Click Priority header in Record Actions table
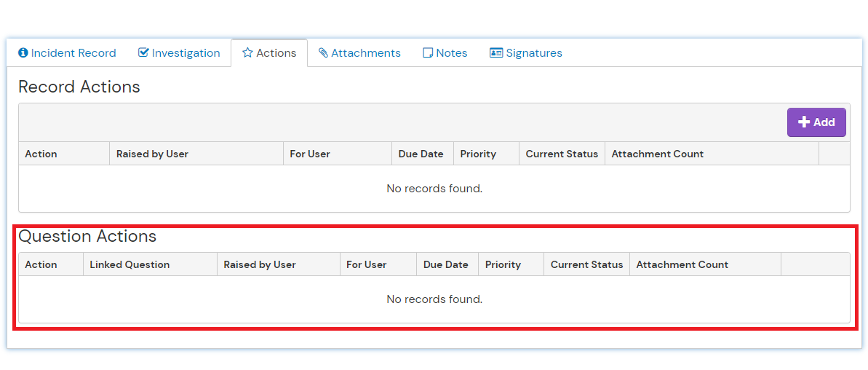Image resolution: width=868 pixels, height=370 pixels. pos(478,154)
